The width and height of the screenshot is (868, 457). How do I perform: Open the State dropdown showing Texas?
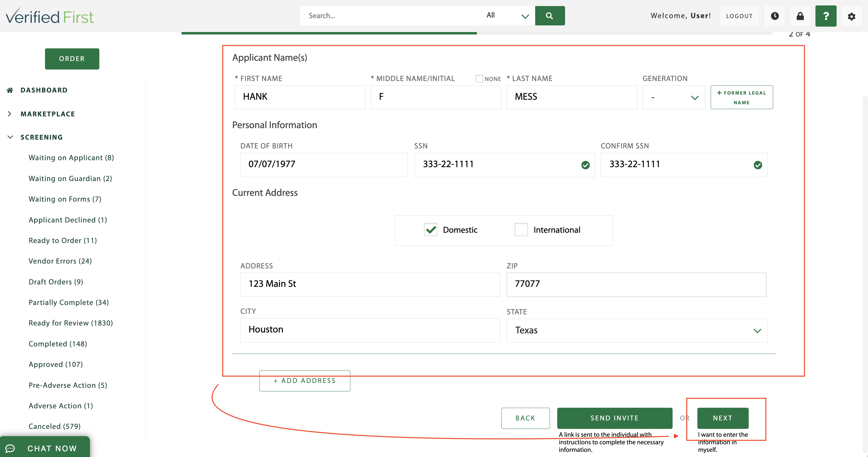point(637,331)
